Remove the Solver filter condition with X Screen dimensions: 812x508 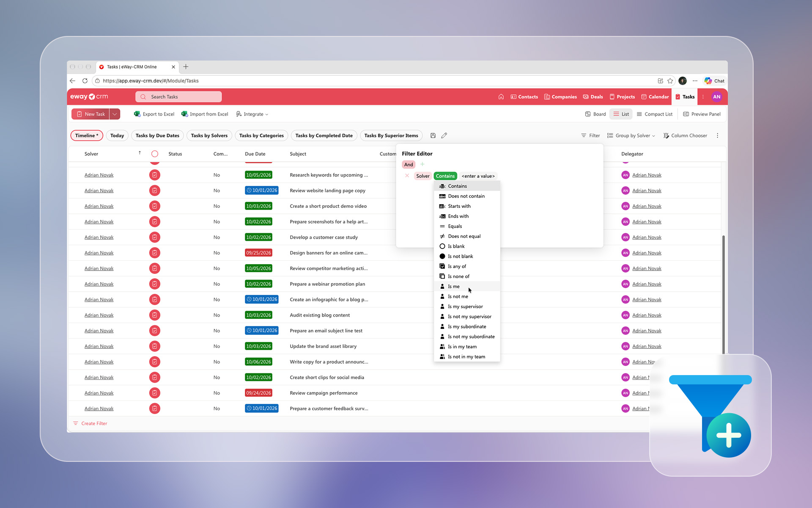[x=407, y=176]
